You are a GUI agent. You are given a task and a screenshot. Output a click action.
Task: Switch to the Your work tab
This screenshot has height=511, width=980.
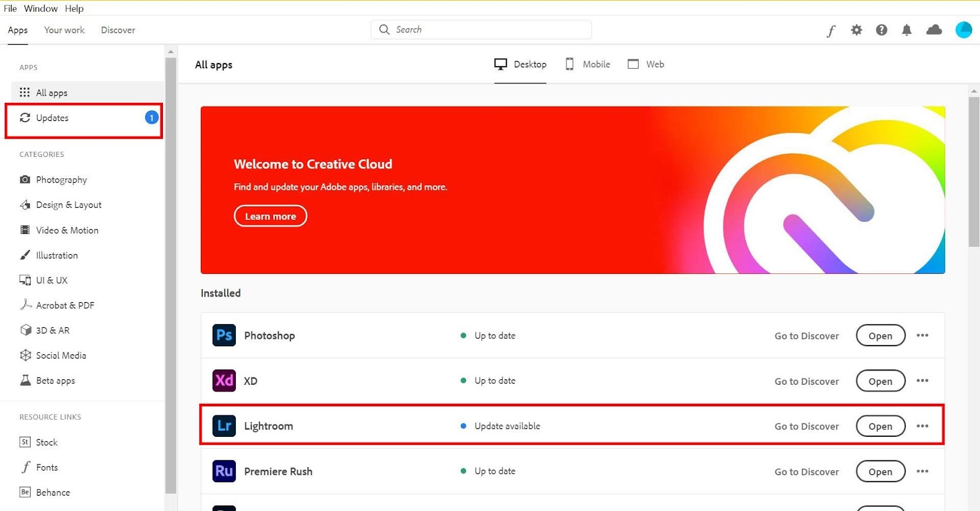(64, 30)
